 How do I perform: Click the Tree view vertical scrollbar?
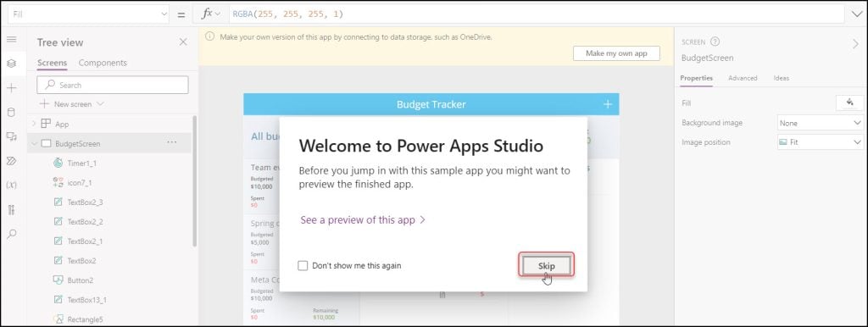coord(194,181)
